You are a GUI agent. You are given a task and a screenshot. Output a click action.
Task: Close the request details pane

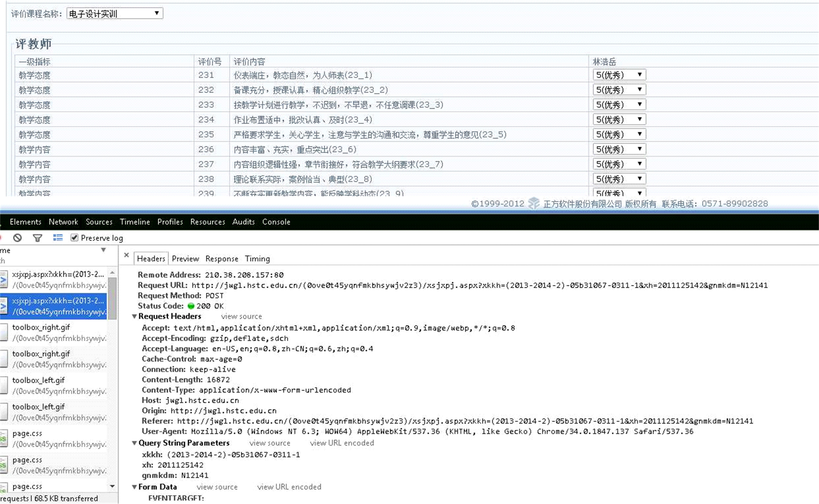[126, 255]
